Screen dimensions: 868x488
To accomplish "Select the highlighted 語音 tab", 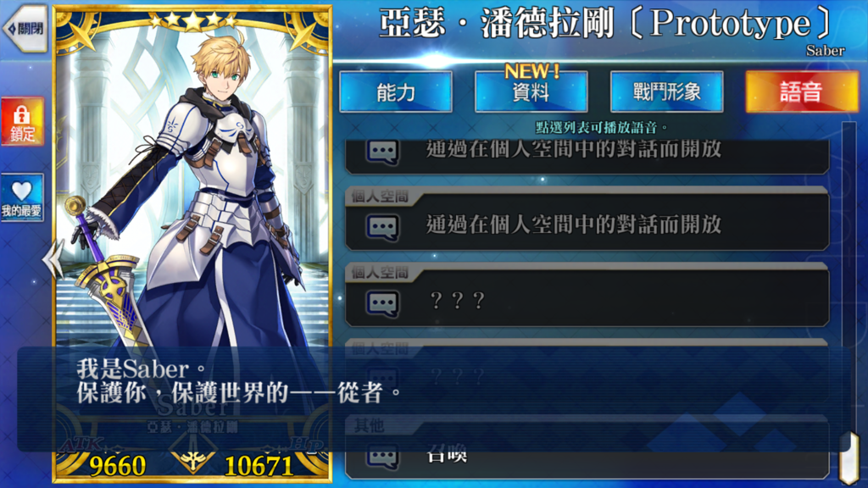I will tap(802, 91).
